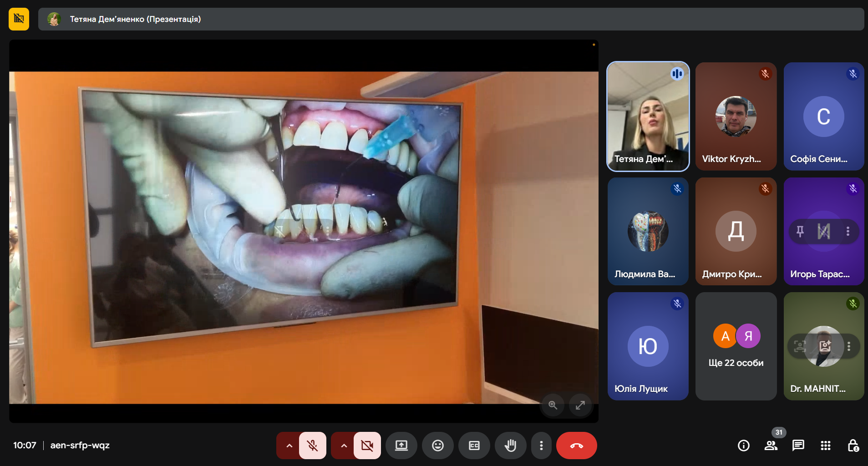Screen dimensions: 868x466
Task: Expand video settings arrow
Action: point(344,446)
